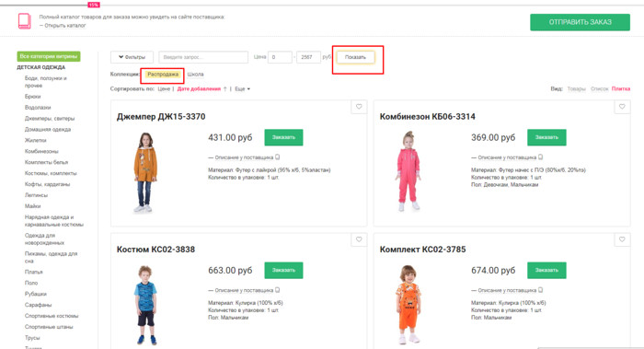This screenshot has height=349, width=644.
Task: Toggle heart icon on Комплект КС02-3785
Action: tap(622, 239)
